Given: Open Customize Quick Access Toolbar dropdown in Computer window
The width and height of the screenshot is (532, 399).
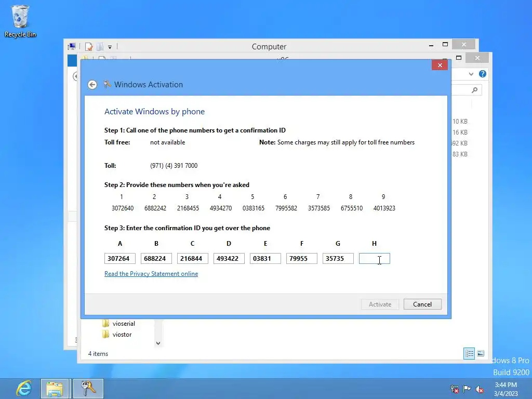Looking at the screenshot, I should tap(110, 47).
